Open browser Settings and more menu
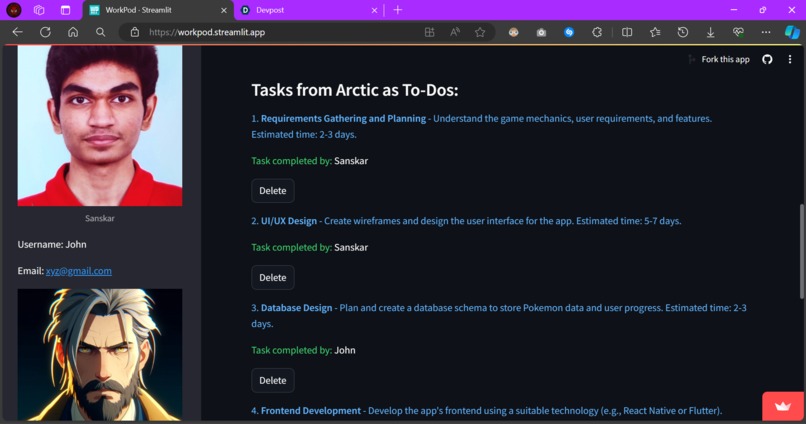806x424 pixels. tap(766, 32)
